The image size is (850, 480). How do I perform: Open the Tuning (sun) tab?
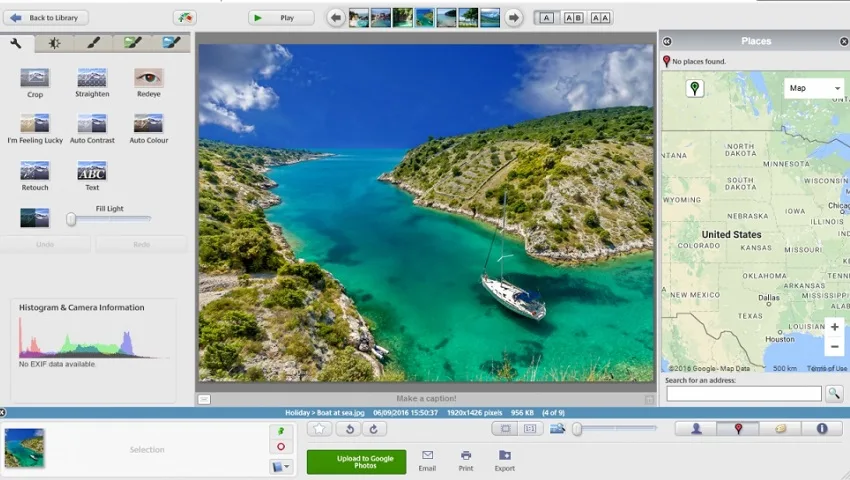[54, 43]
